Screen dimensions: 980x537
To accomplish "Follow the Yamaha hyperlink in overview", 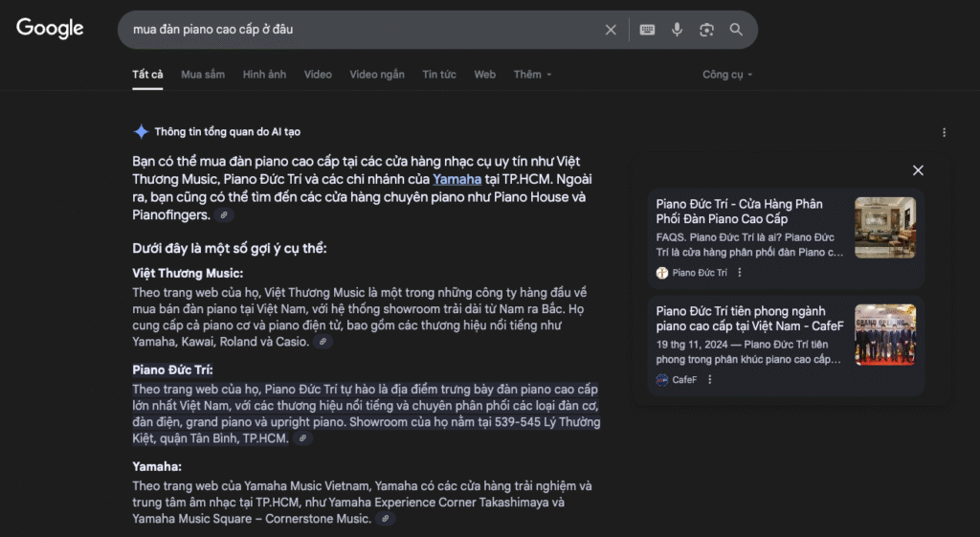I will click(x=457, y=179).
